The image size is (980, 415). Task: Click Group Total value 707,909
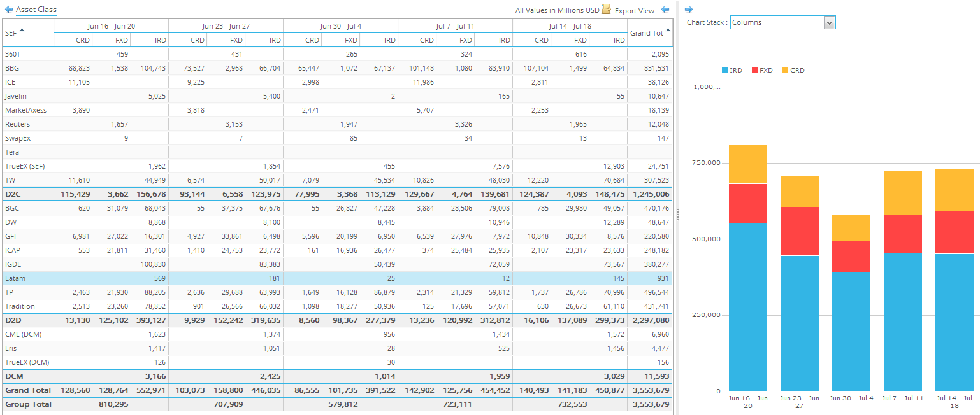point(228,404)
